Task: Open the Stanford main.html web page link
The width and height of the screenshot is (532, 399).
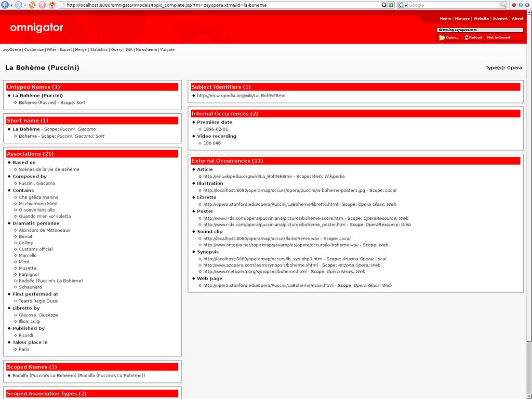Action: [269, 285]
